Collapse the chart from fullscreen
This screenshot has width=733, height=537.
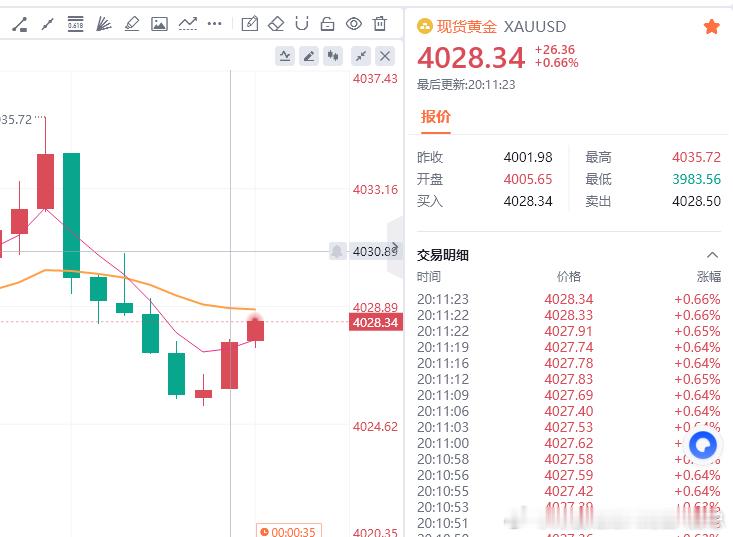tap(361, 56)
